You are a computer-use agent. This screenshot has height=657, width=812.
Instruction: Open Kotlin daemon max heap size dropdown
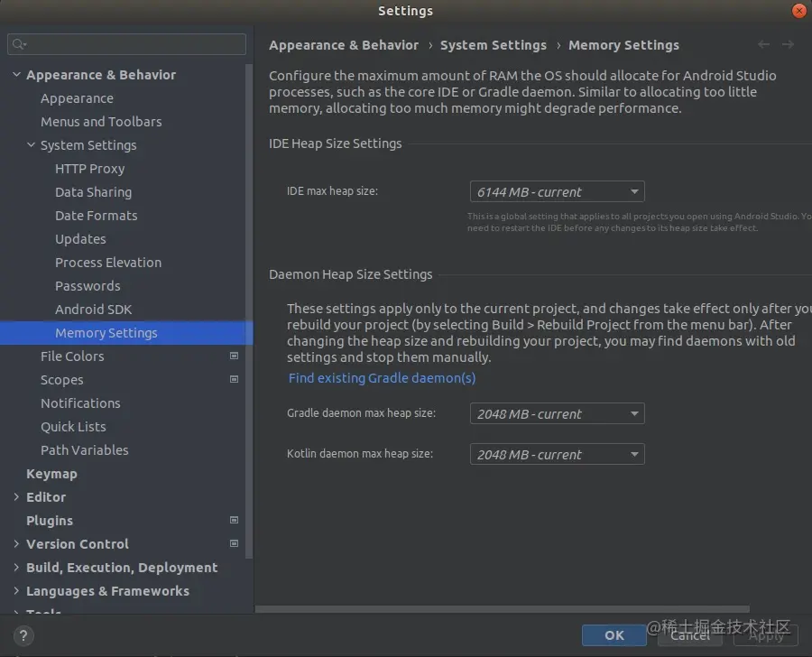[558, 455]
